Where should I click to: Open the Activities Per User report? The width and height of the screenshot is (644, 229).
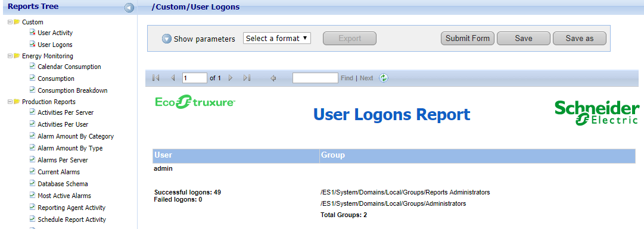[x=63, y=124]
